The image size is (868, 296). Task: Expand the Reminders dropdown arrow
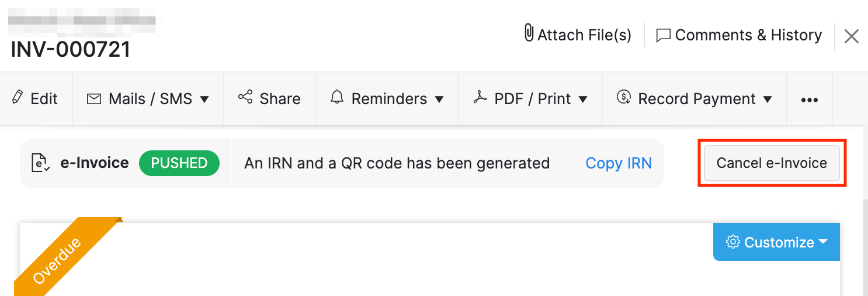pos(439,99)
